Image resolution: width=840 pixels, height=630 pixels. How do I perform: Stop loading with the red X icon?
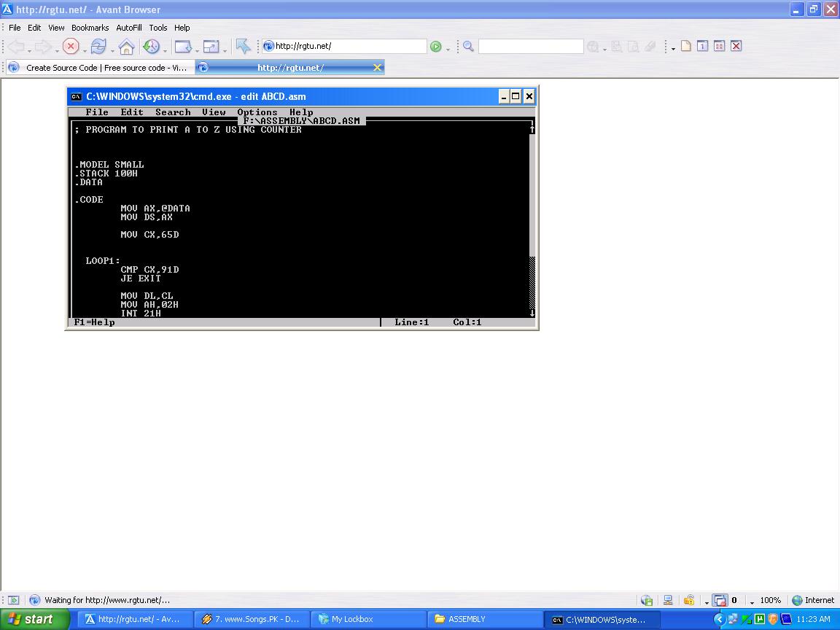pyautogui.click(x=70, y=47)
